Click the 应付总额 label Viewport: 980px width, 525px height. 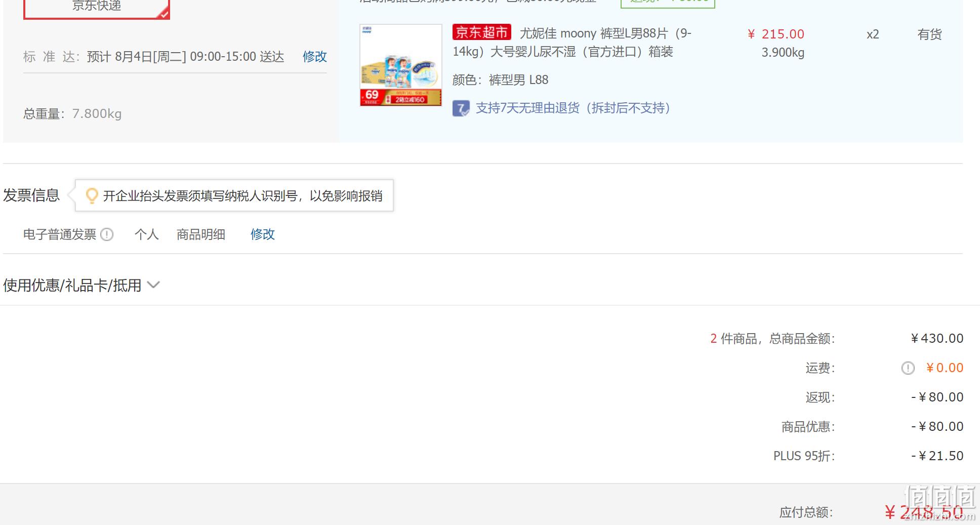[806, 512]
